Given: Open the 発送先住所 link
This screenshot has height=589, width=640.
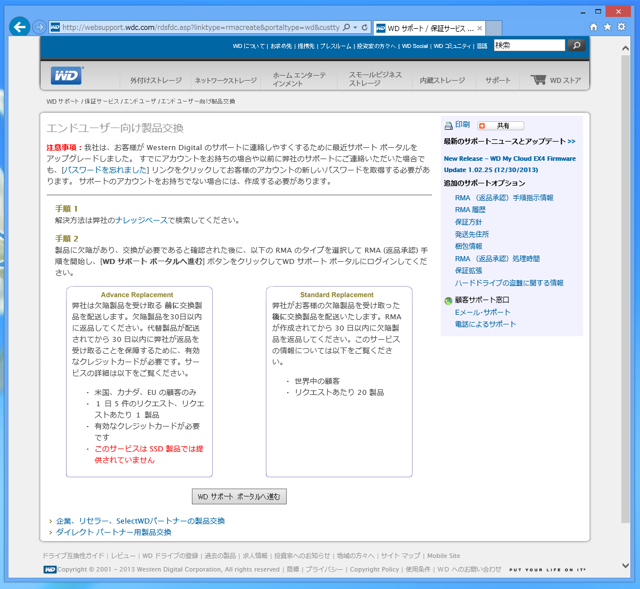Looking at the screenshot, I should 472,234.
